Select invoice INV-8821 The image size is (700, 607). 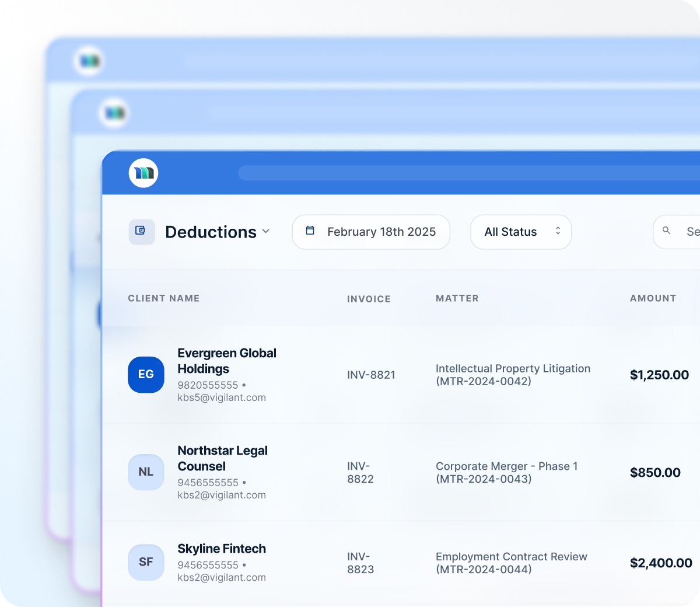pos(371,375)
